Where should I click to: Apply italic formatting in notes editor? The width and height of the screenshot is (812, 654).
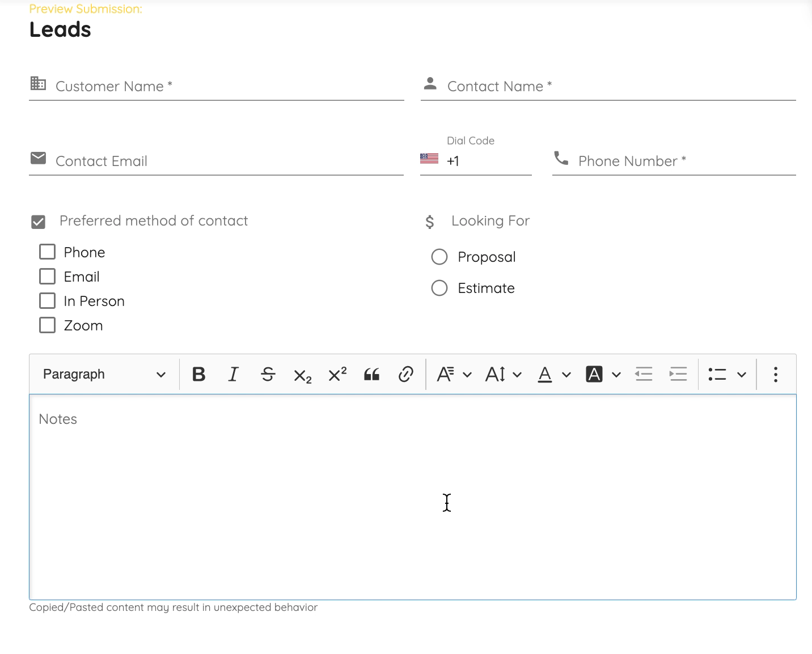tap(233, 374)
